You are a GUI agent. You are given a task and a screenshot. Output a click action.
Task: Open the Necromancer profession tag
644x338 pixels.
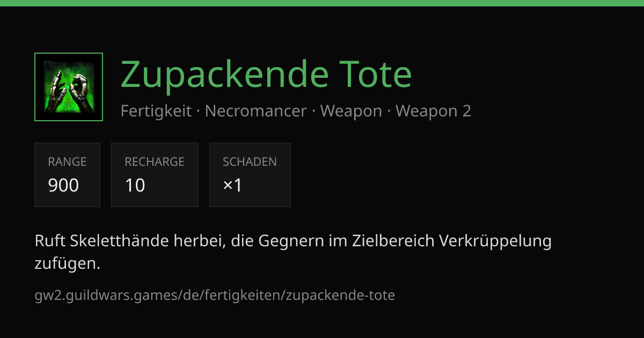tap(256, 111)
